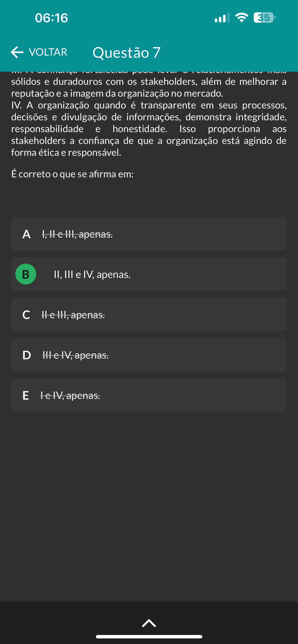Screen dimensions: 298x644
Task: Click answer text "II, III e IV, apenas."
Action: 92,274
